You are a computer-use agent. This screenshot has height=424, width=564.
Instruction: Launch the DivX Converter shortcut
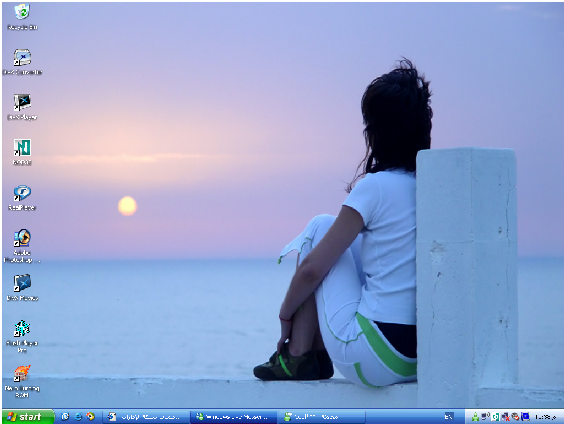[22, 62]
